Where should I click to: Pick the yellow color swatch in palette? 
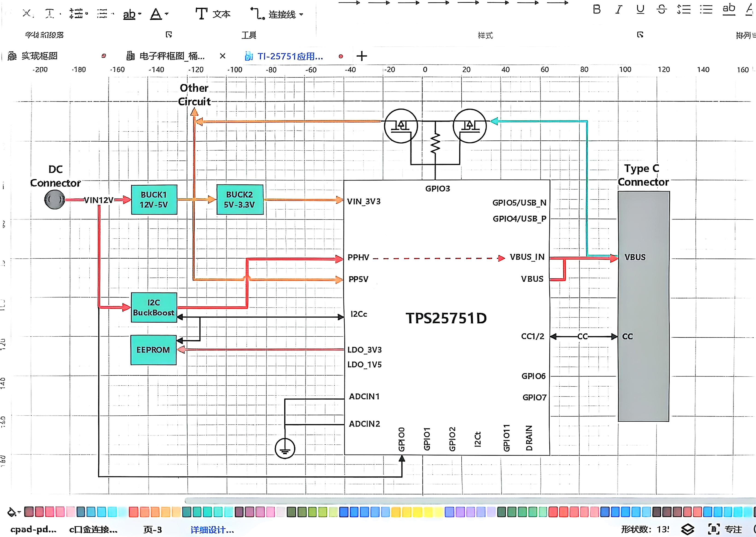(417, 512)
